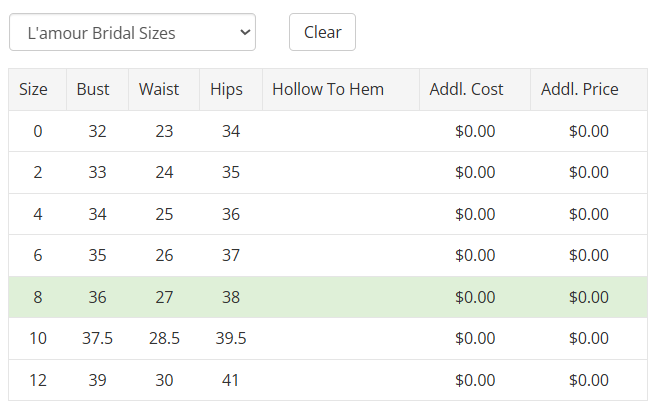This screenshot has height=401, width=658.
Task: Select the size 10 row
Action: (x=328, y=339)
